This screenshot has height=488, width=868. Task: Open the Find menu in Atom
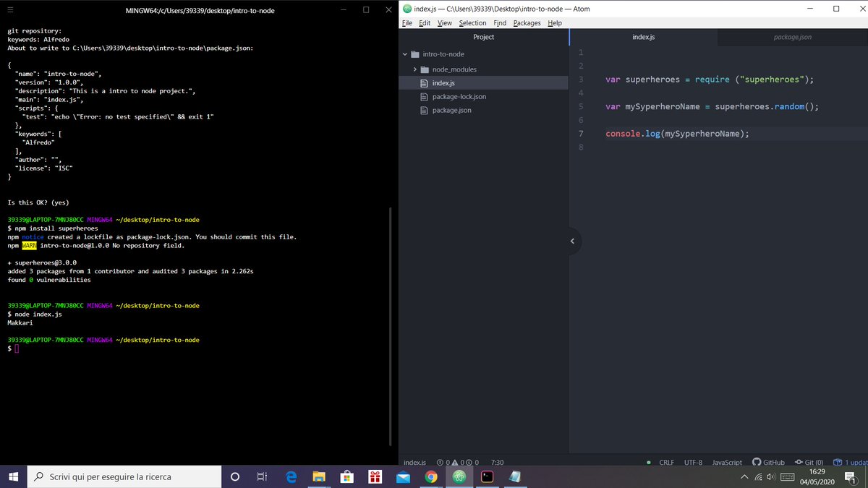[500, 23]
